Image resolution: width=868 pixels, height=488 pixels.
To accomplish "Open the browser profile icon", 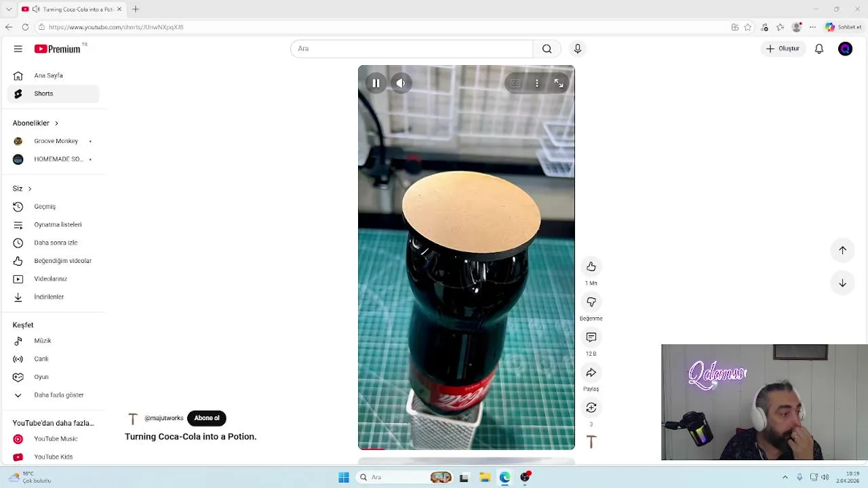I will (x=797, y=27).
